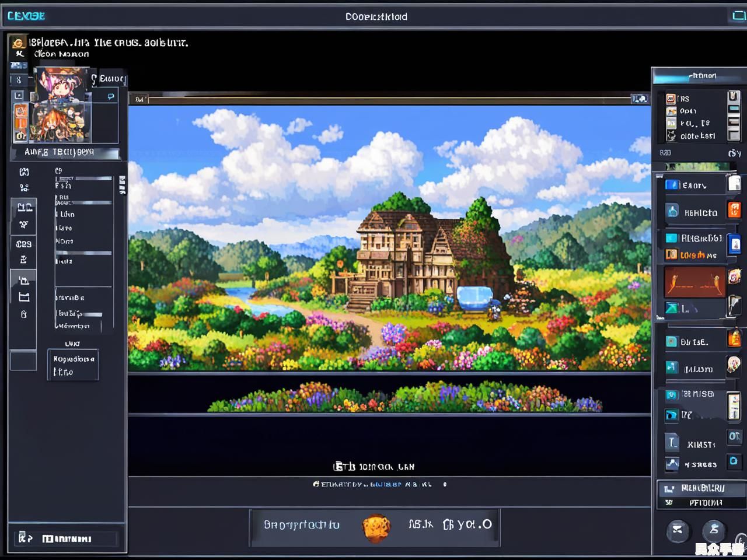Click the blue T icon next to KIMST
Screen dimensions: 747x560
pyautogui.click(x=672, y=443)
